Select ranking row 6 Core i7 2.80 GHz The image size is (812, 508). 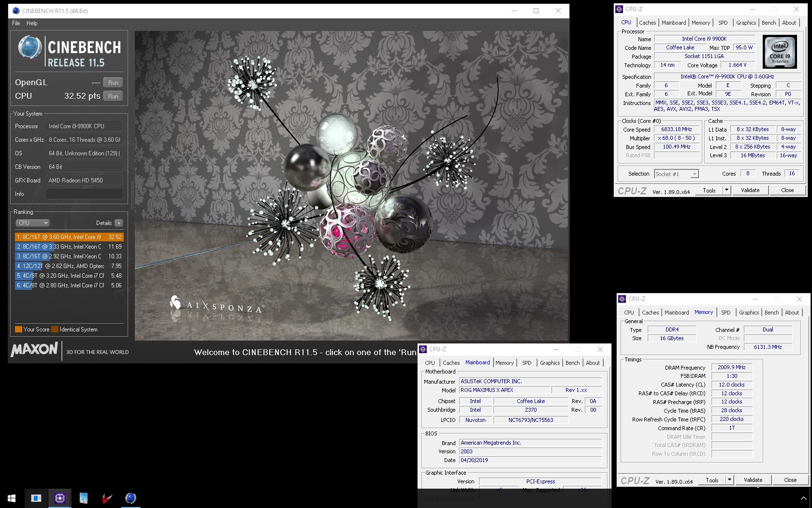pos(69,285)
